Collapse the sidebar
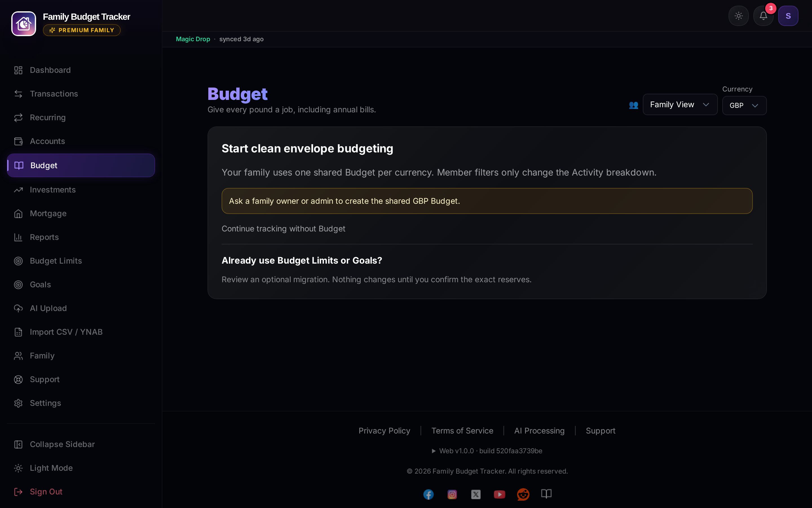This screenshot has height=508, width=812. click(x=81, y=444)
